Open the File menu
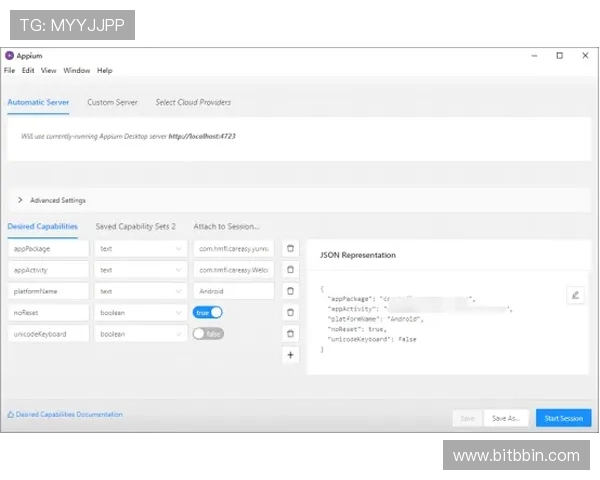The width and height of the screenshot is (600, 480). coord(9,71)
